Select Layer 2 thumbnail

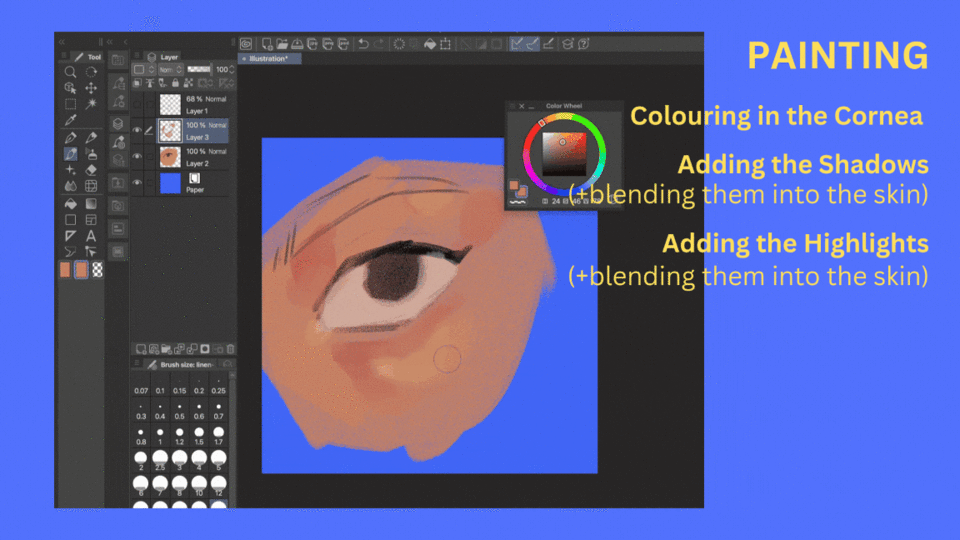point(170,157)
